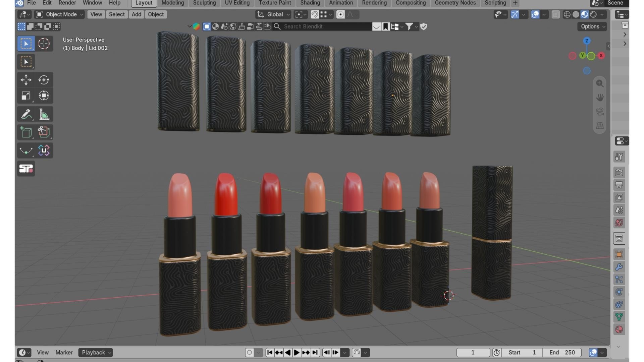Switch to wireframe shading mode
644x362 pixels.
pyautogui.click(x=567, y=14)
